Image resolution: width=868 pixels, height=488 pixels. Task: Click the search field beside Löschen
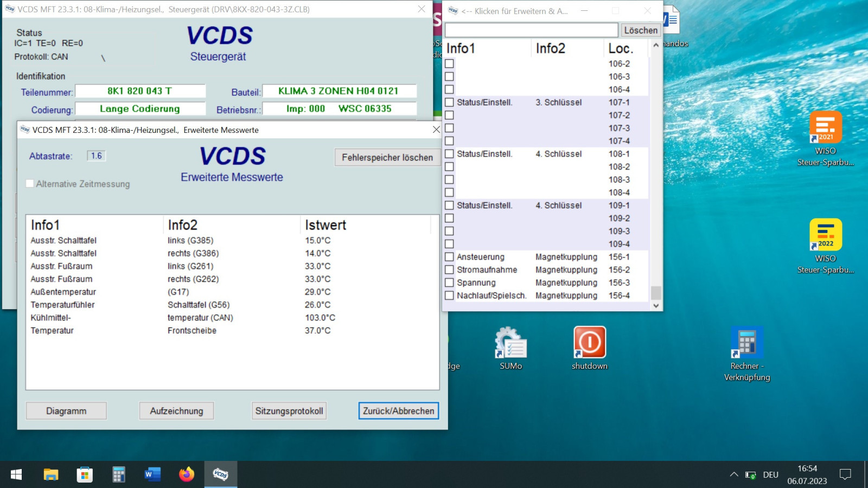pos(531,30)
